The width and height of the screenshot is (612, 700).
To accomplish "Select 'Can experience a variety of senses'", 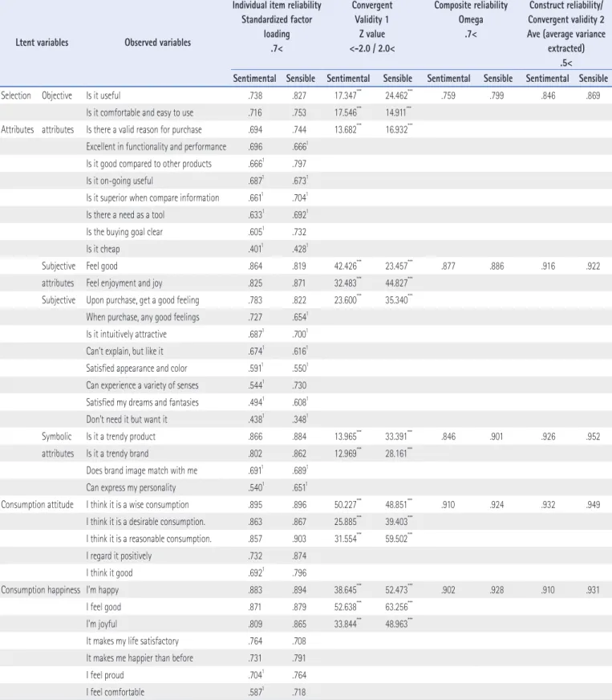I will coord(142,385).
